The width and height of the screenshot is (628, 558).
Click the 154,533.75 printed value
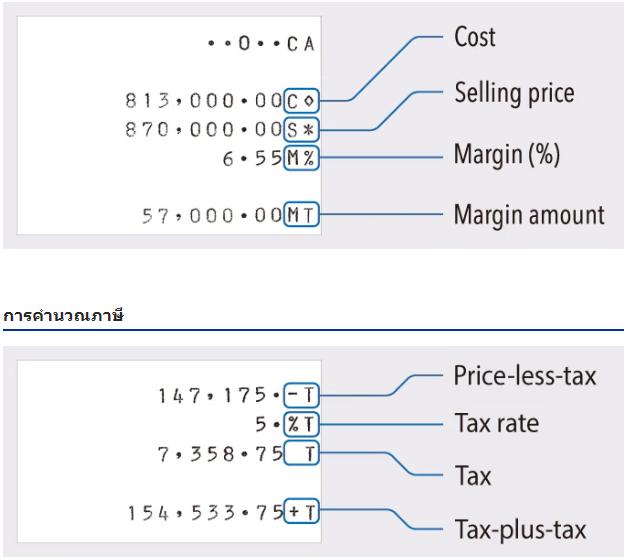pyautogui.click(x=205, y=512)
